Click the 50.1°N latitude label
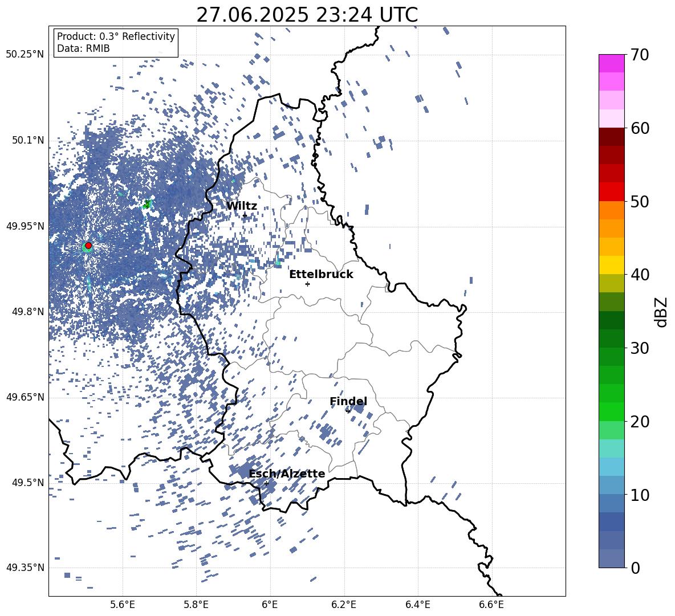 (28, 141)
